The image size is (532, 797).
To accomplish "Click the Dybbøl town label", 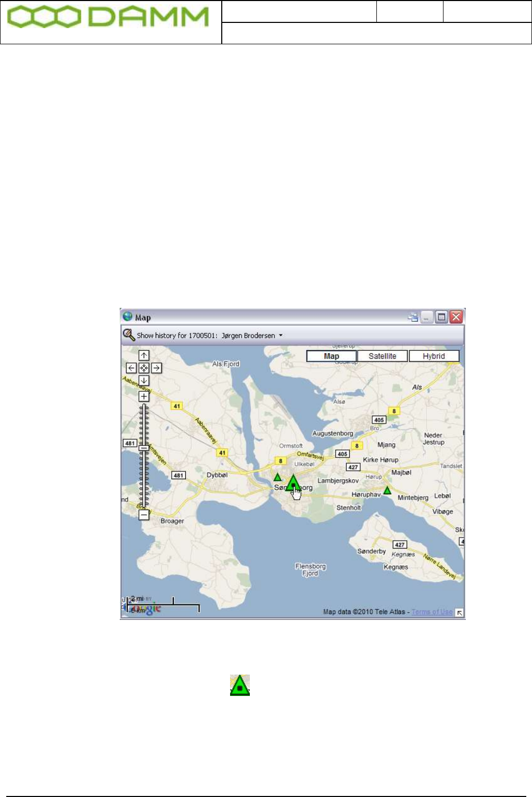I will click(217, 475).
